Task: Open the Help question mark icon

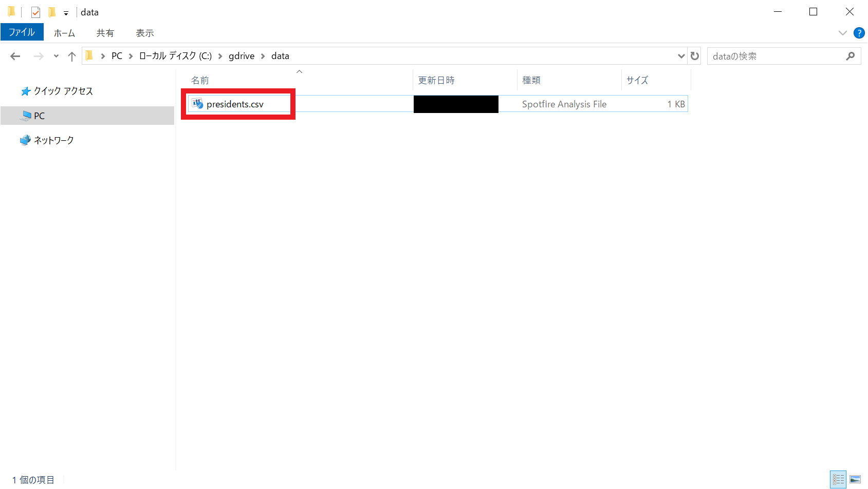Action: click(x=859, y=33)
